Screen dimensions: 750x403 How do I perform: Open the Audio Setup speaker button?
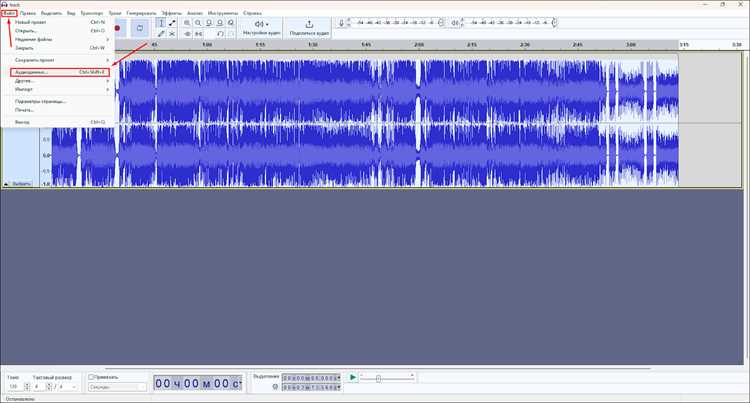pos(261,27)
